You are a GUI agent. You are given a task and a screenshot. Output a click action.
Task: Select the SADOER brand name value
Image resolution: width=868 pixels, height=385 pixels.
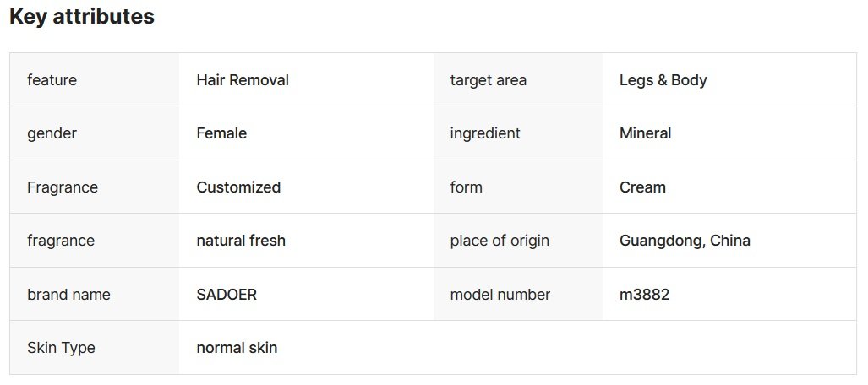tap(227, 295)
